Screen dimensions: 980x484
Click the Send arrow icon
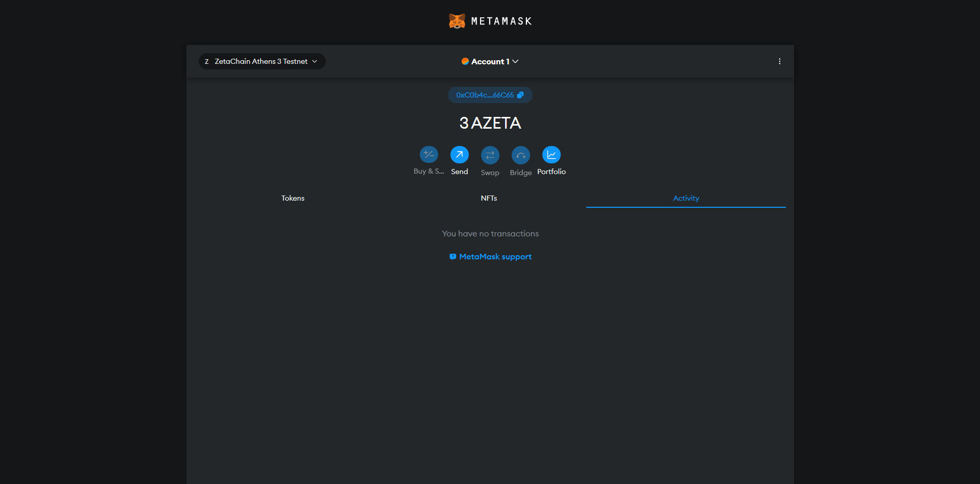pos(459,154)
